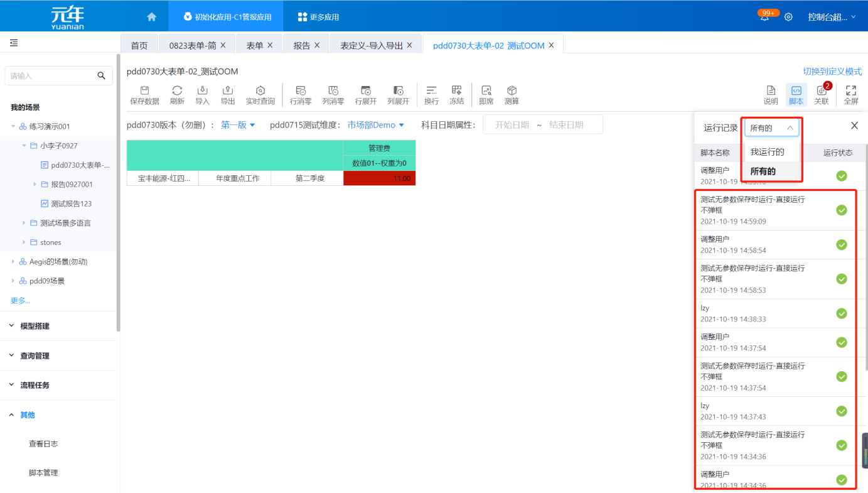Image resolution: width=868 pixels, height=493 pixels.
Task: Enter 全屏 fullscreen mode
Action: tap(850, 90)
